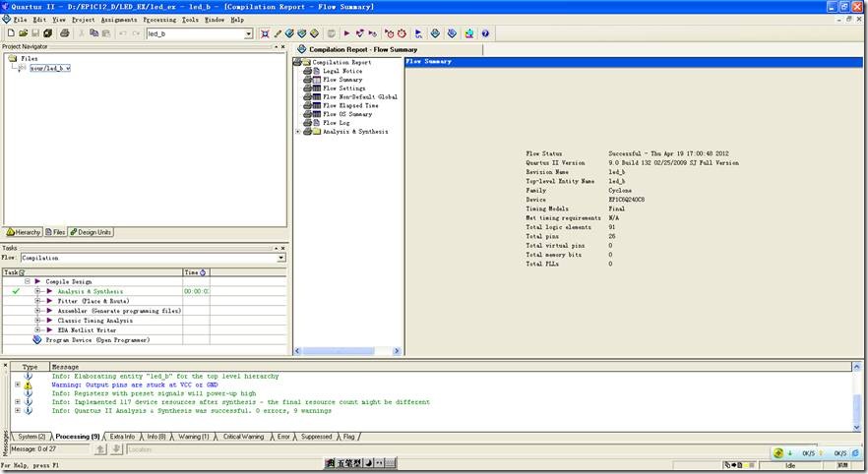Open the Tools menu

point(191,20)
